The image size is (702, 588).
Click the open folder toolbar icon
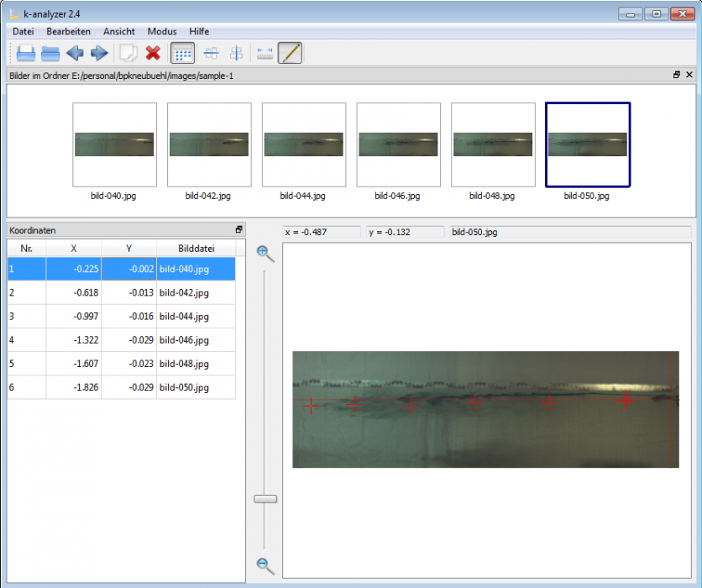coord(50,54)
